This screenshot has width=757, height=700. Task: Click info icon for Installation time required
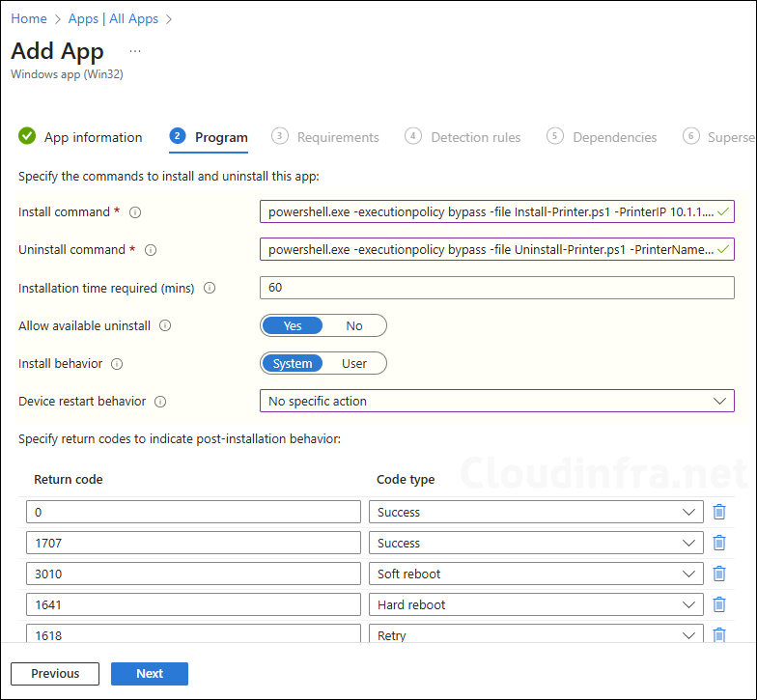pos(210,288)
